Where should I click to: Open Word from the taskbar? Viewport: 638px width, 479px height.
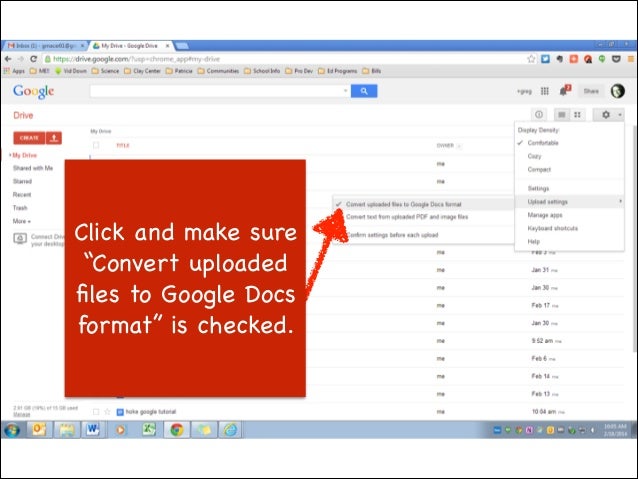(x=93, y=430)
